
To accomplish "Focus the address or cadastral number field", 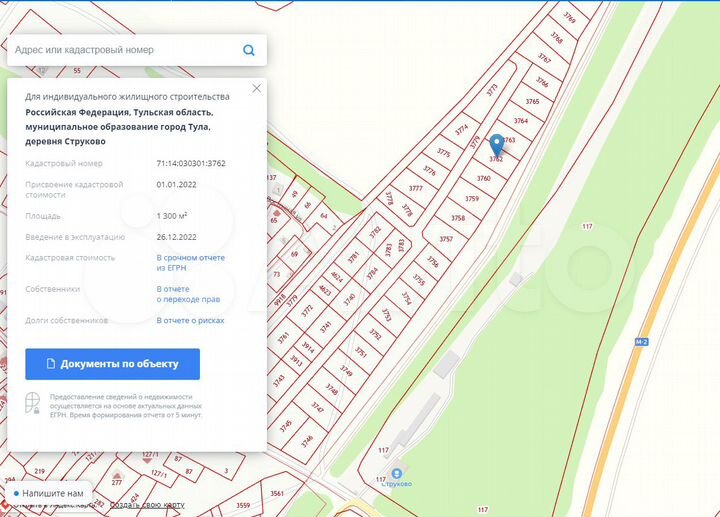I will [x=125, y=50].
